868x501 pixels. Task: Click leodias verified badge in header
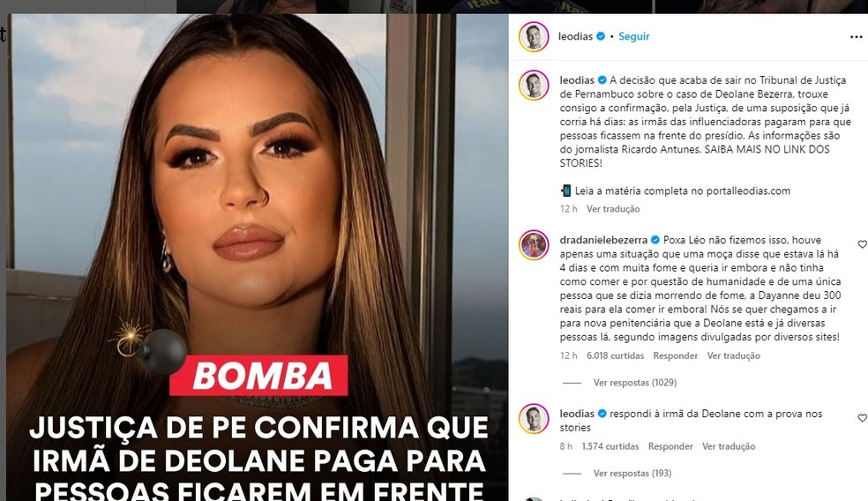click(600, 36)
